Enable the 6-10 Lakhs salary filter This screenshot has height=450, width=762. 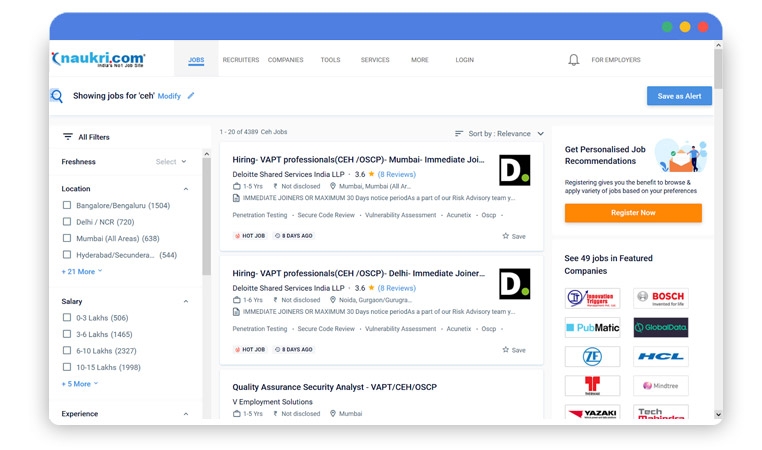(67, 351)
